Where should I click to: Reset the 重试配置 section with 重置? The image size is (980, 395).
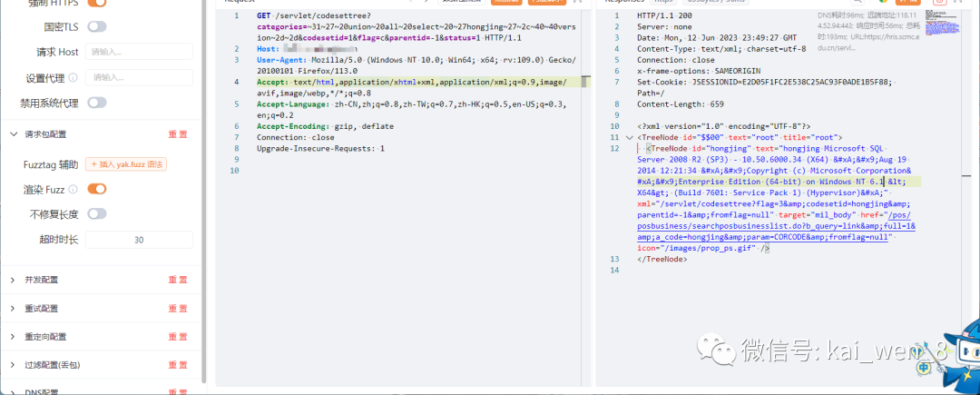click(x=178, y=308)
